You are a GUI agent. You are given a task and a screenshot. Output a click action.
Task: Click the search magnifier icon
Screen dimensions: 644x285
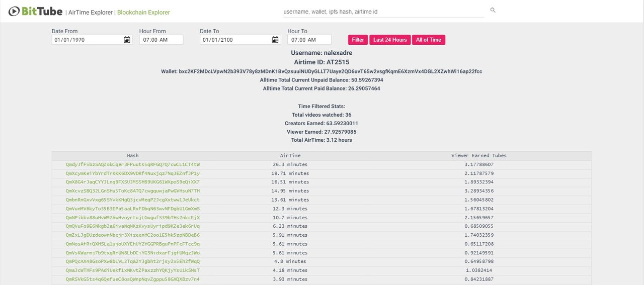pos(493,10)
